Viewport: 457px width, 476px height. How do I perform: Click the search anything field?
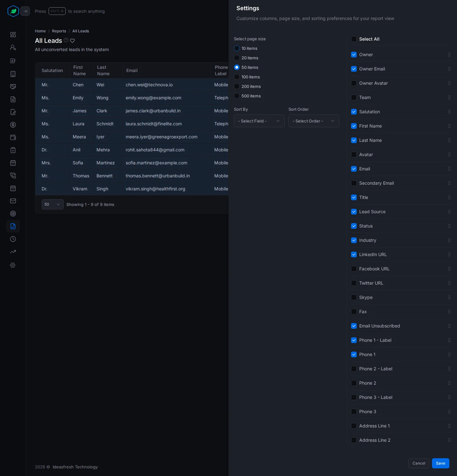click(70, 11)
